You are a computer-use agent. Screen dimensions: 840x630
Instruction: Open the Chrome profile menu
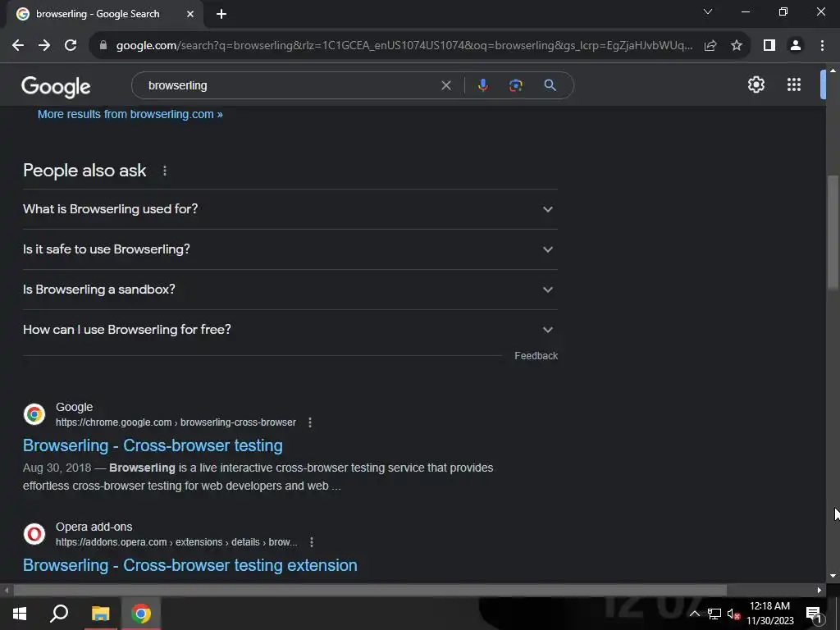pyautogui.click(x=796, y=46)
